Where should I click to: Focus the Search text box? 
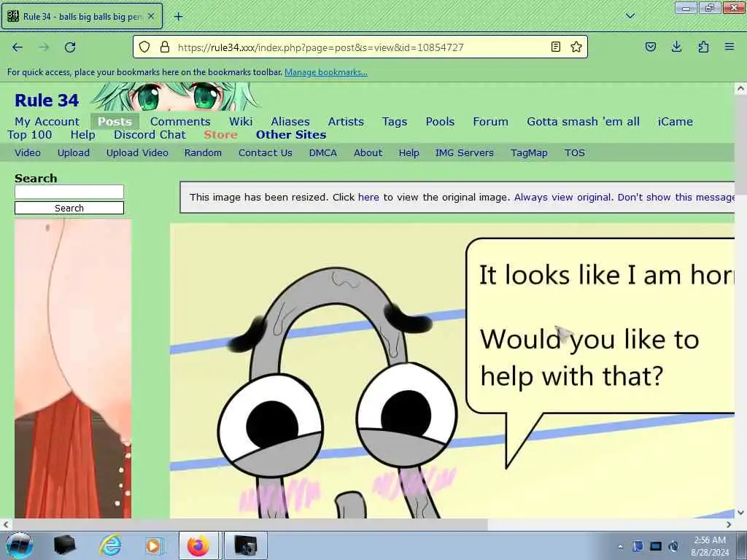pos(69,192)
